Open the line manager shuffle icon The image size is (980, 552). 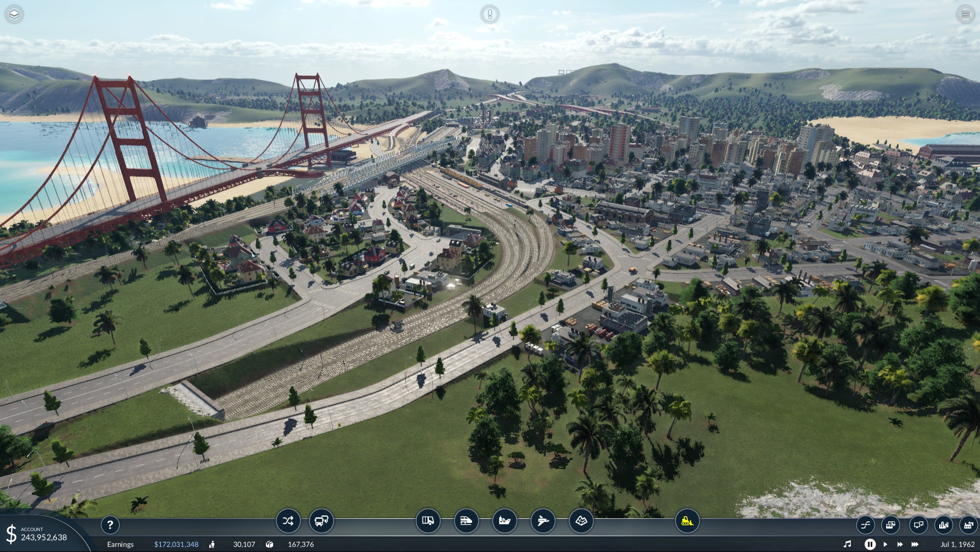tap(288, 521)
